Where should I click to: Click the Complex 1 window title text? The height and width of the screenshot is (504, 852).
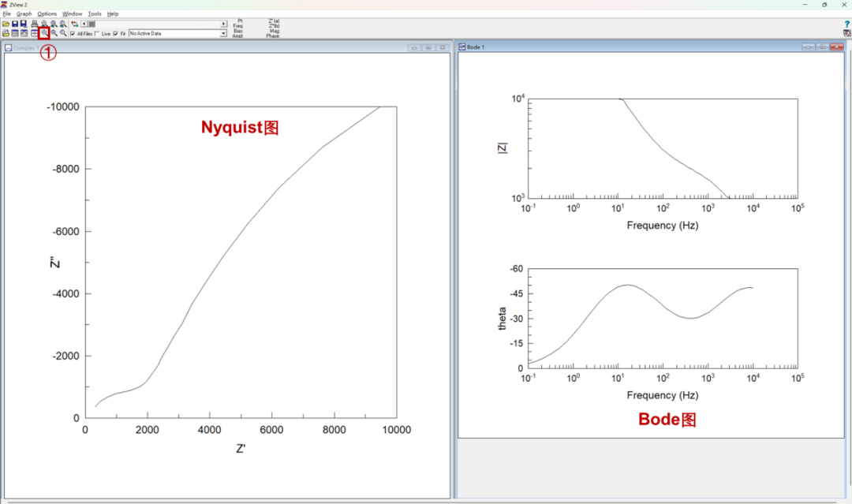click(26, 48)
